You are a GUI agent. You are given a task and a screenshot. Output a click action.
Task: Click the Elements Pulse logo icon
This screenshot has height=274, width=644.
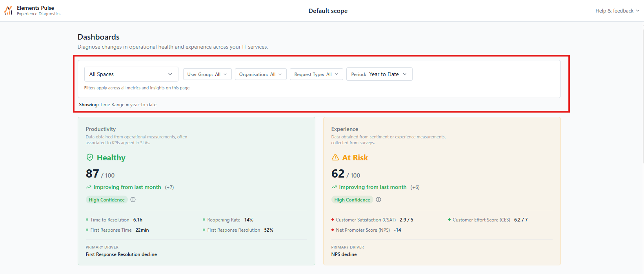(8, 11)
